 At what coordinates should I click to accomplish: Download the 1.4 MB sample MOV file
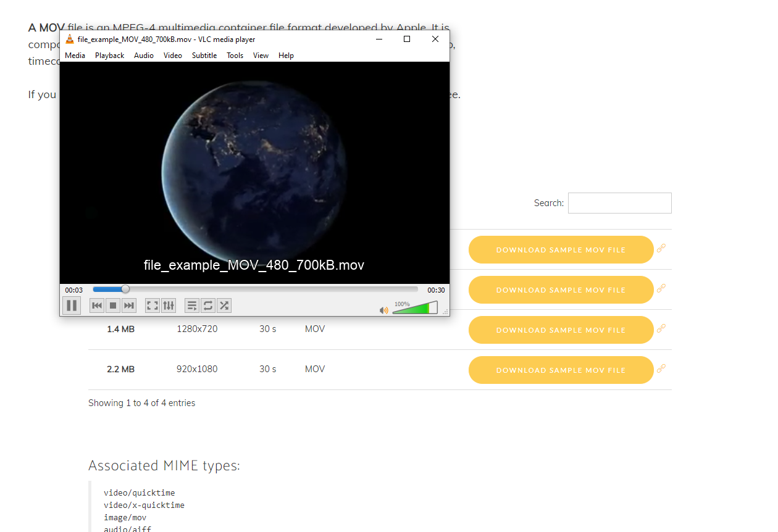tap(561, 330)
